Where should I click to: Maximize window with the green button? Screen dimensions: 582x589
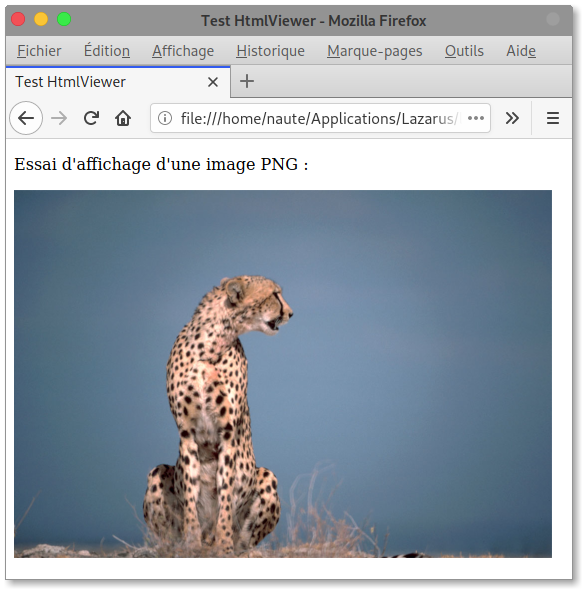[x=64, y=19]
